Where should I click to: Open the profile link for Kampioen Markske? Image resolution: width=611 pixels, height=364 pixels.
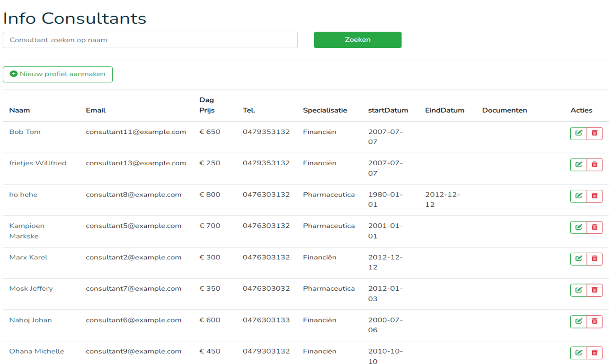click(x=27, y=231)
